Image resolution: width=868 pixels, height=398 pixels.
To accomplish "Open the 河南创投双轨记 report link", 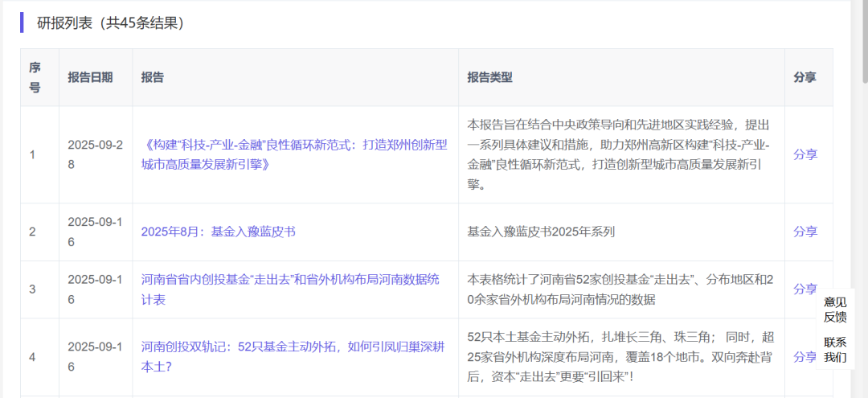I will pyautogui.click(x=293, y=355).
